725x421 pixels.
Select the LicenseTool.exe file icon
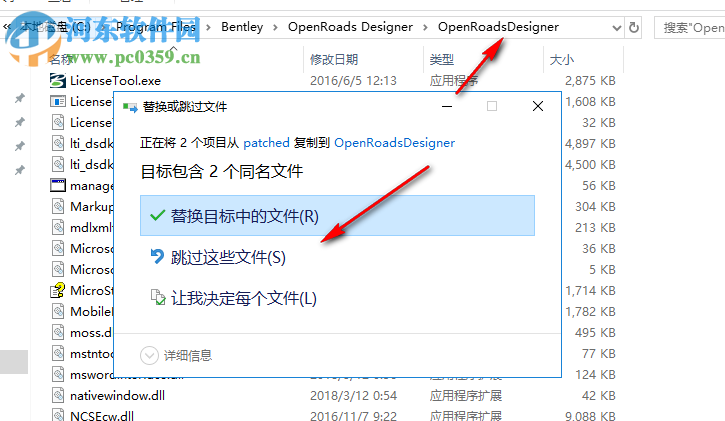[x=58, y=80]
